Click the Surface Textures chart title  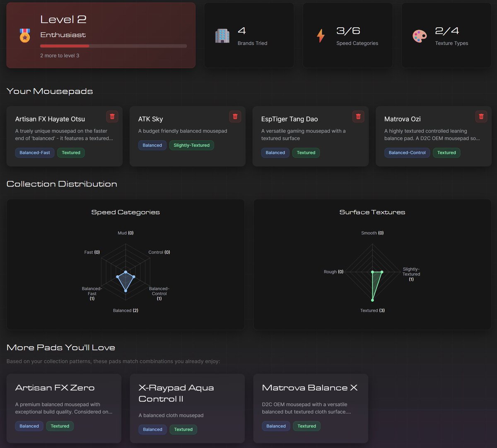372,212
